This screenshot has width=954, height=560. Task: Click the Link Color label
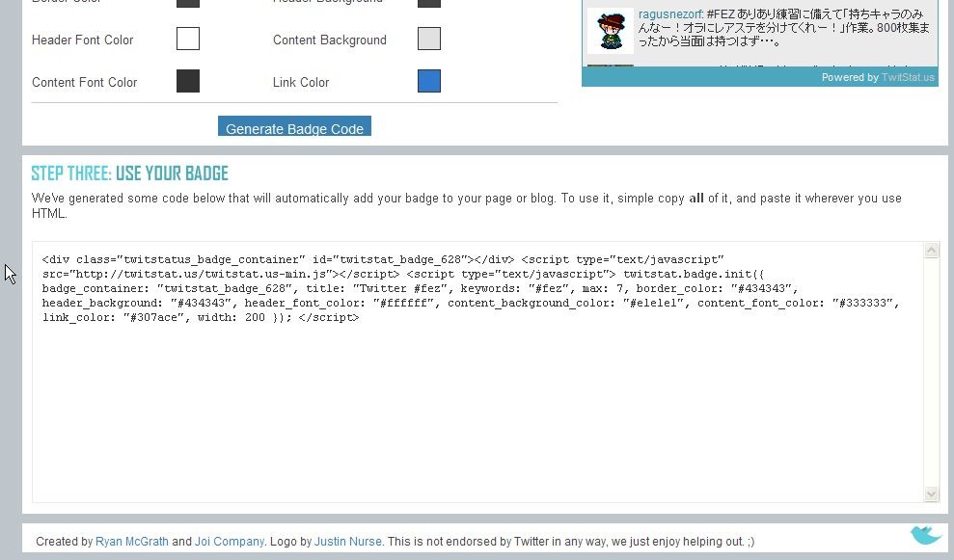click(301, 82)
